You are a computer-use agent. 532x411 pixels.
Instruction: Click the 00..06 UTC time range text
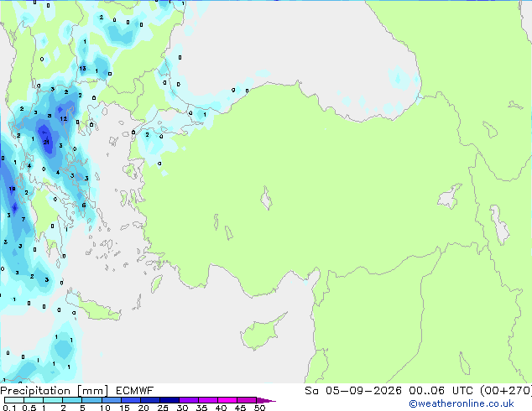[x=441, y=391]
